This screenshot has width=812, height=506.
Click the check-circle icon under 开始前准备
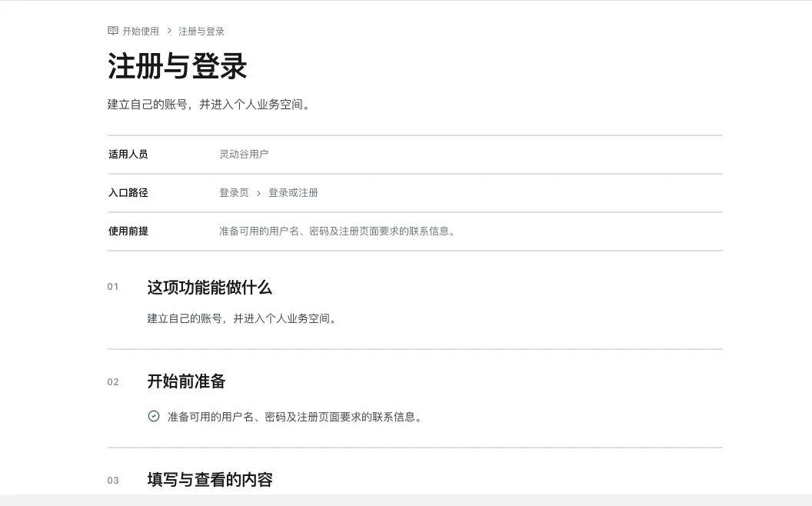(154, 416)
